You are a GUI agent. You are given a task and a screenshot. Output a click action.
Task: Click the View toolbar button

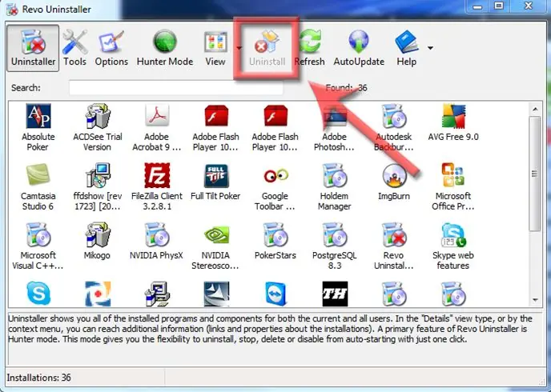pos(215,48)
